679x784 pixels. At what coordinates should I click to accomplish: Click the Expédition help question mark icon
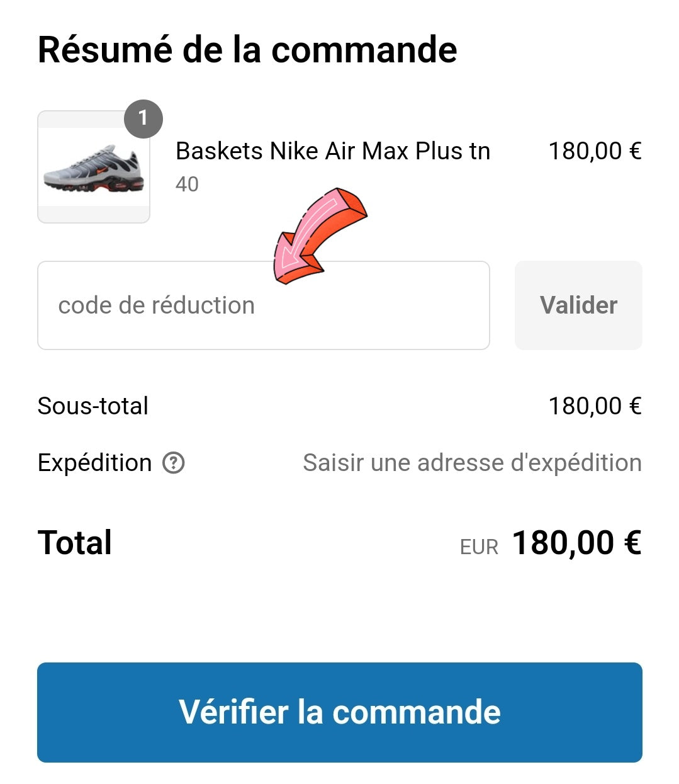(172, 463)
